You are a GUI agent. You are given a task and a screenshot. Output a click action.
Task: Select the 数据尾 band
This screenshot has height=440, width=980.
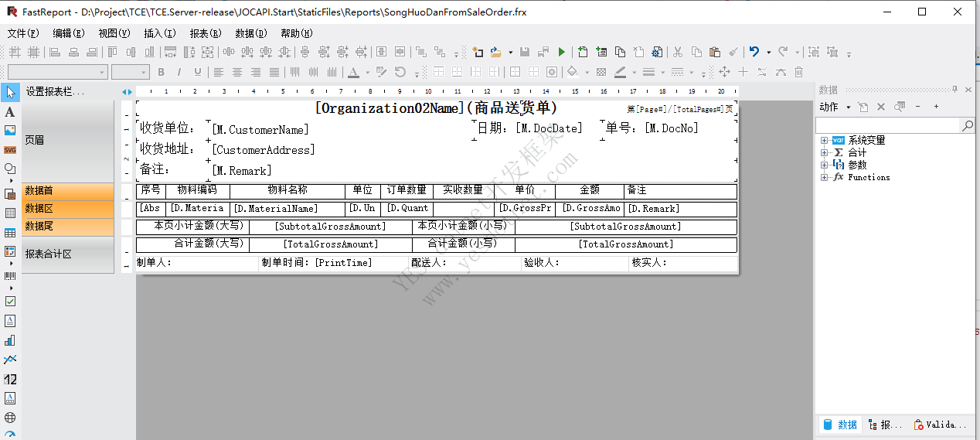[x=67, y=227]
